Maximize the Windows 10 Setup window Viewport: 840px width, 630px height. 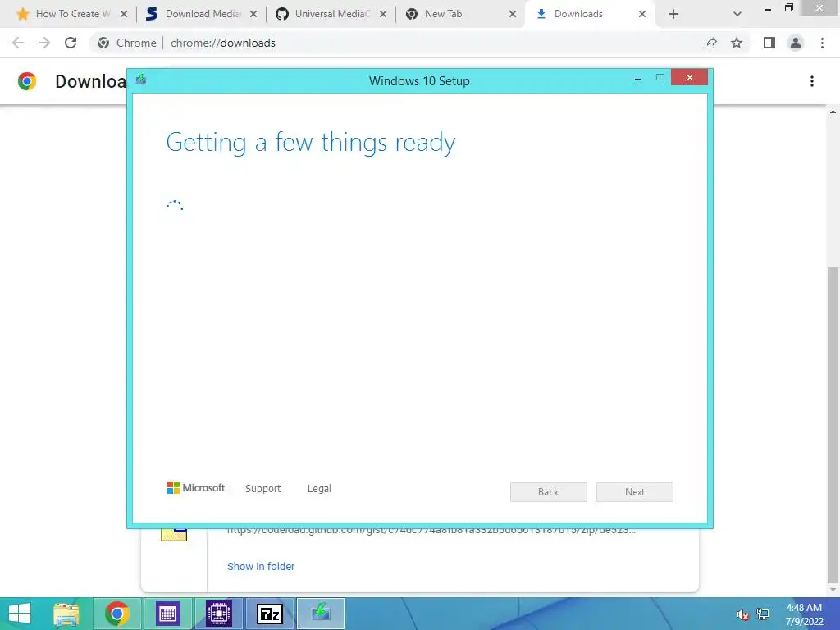660,78
